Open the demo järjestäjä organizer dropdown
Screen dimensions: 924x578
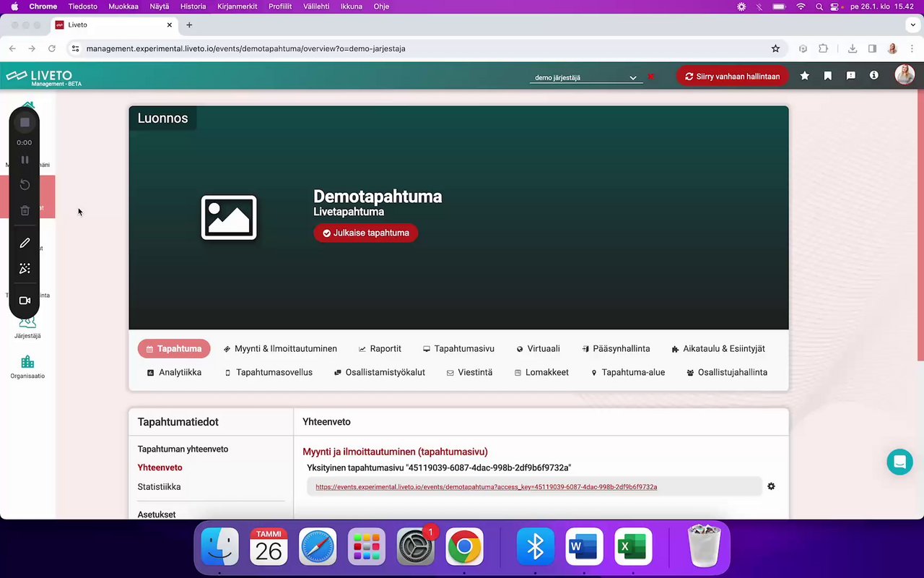pos(585,77)
